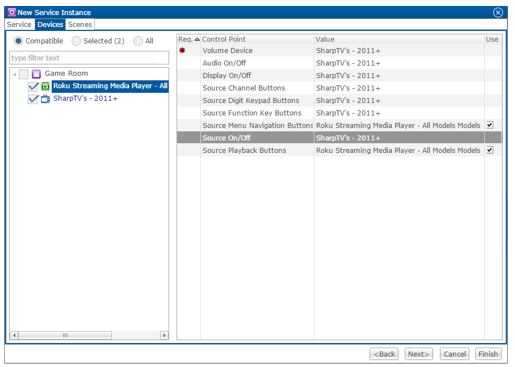Click the green Roku media player icon
The width and height of the screenshot is (515, 367).
(x=45, y=86)
